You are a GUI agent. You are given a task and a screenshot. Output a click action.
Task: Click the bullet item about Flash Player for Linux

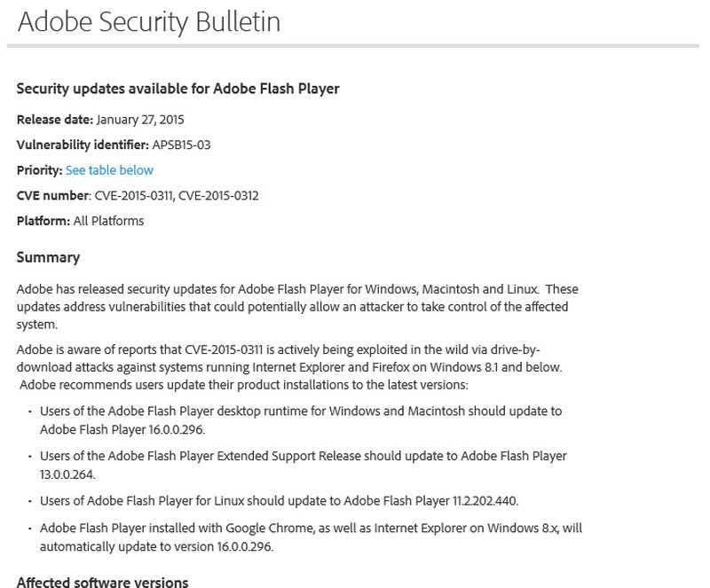(x=279, y=501)
